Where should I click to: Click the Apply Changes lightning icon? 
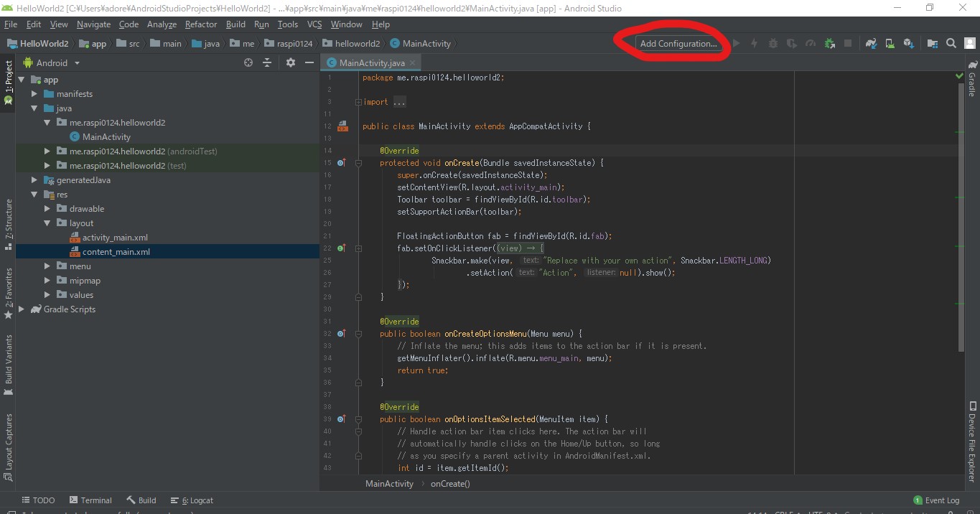(755, 43)
